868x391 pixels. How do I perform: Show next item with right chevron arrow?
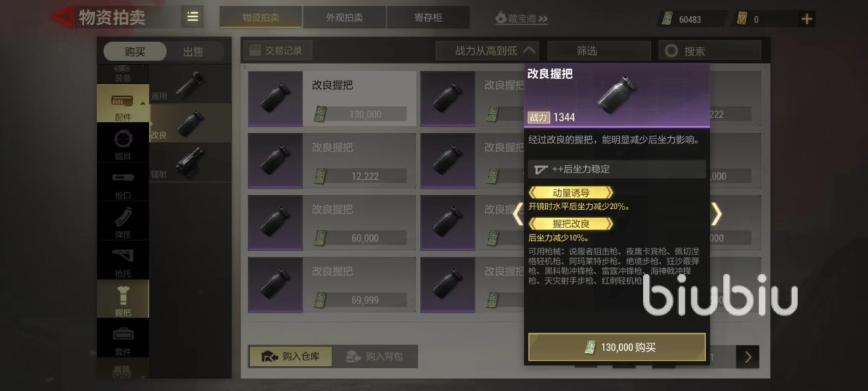click(x=716, y=215)
